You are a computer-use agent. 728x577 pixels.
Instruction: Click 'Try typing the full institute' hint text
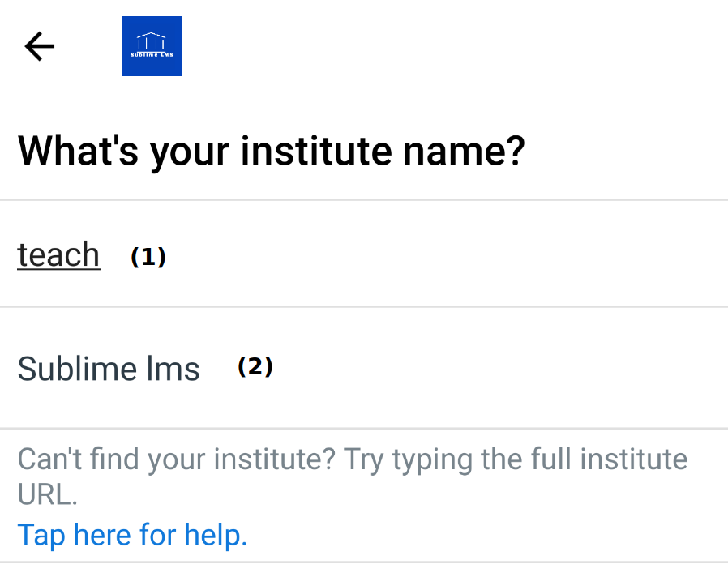point(515,459)
